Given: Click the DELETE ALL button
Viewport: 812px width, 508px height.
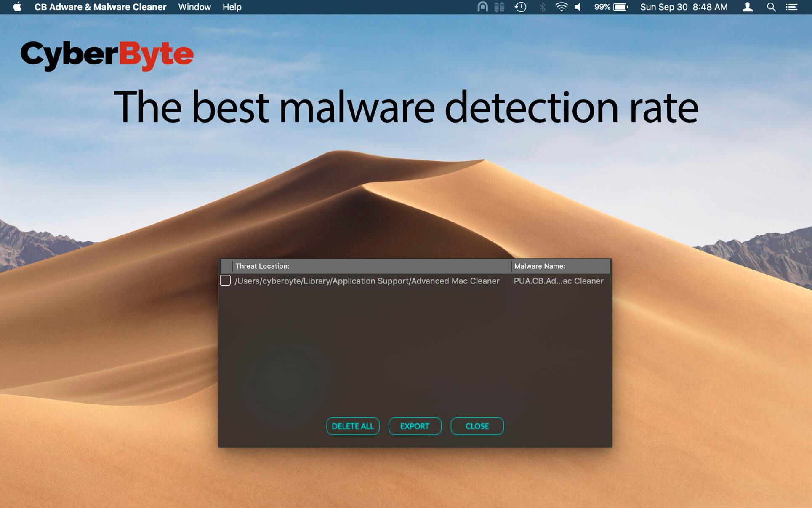Looking at the screenshot, I should (353, 426).
